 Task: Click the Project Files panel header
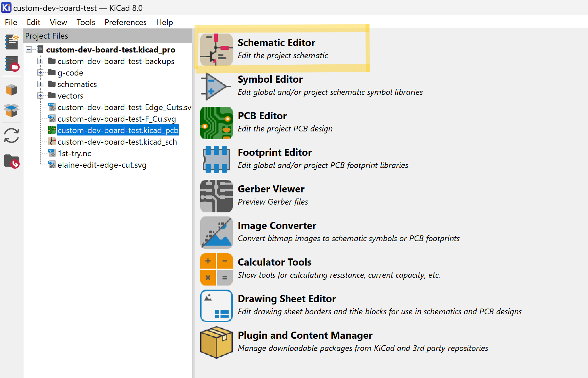click(x=108, y=36)
